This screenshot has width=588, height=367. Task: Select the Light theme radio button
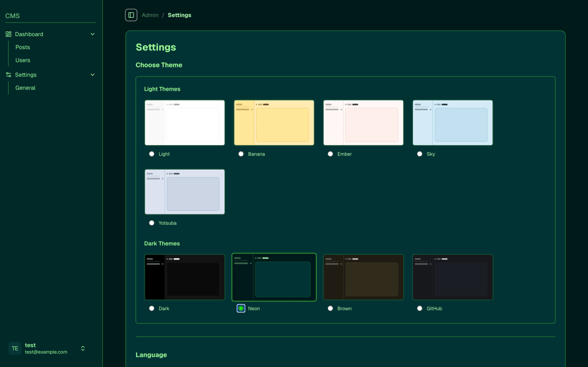152,154
